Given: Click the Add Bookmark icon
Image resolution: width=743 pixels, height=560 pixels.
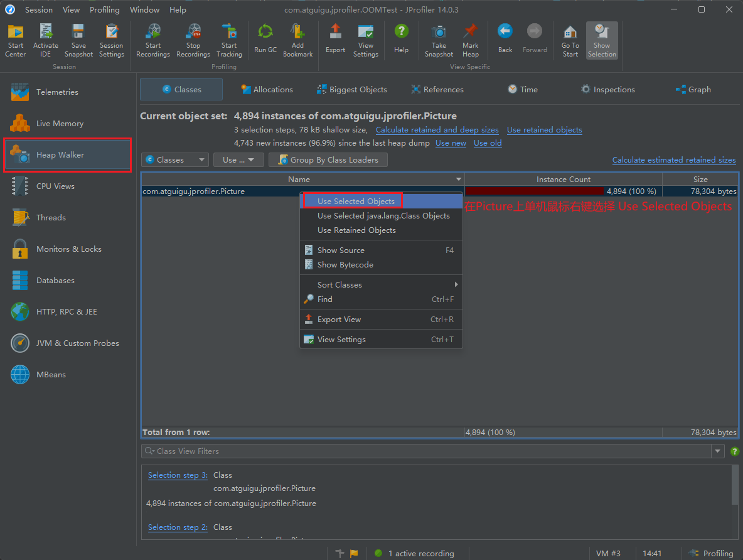Looking at the screenshot, I should click(297, 41).
